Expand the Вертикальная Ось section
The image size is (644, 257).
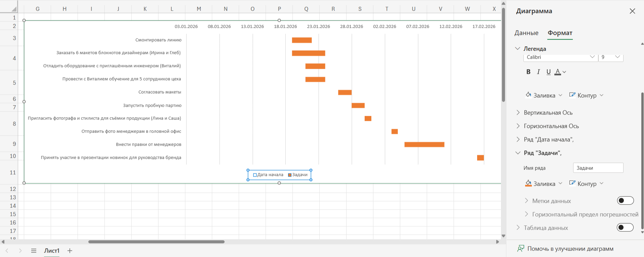pyautogui.click(x=548, y=113)
